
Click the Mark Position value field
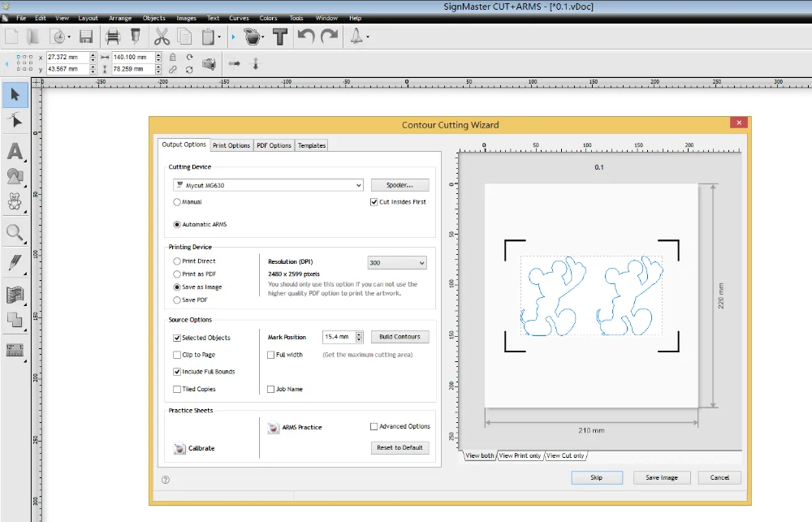click(x=337, y=337)
